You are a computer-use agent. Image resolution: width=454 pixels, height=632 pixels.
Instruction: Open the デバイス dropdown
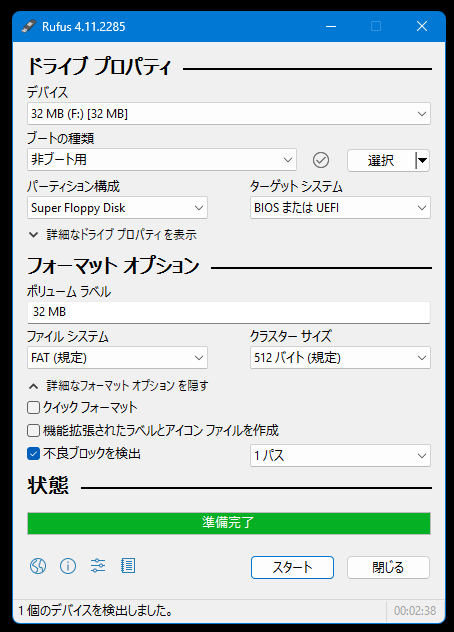229,114
